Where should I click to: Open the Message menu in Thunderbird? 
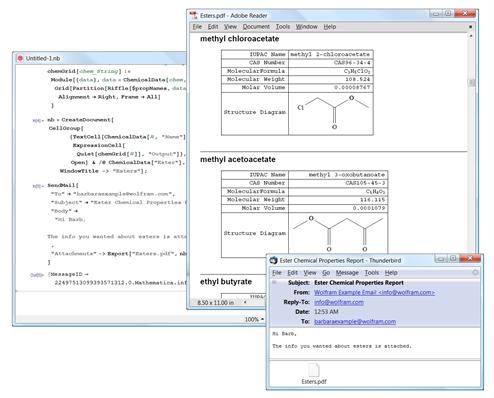click(347, 273)
